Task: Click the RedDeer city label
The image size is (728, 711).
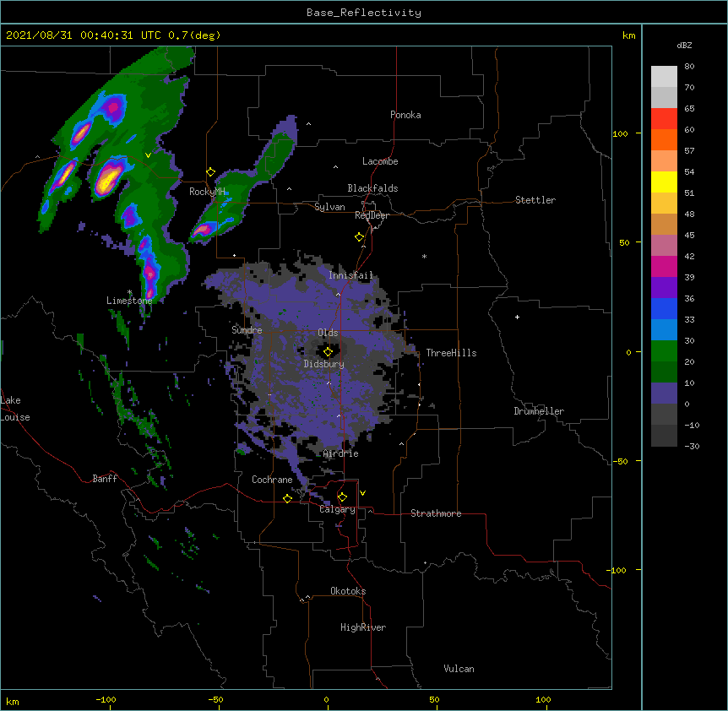Action: (372, 215)
